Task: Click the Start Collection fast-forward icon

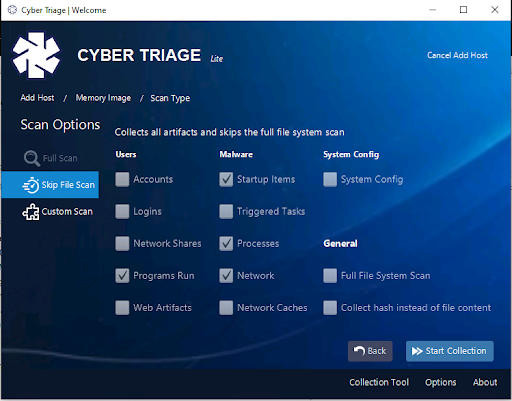Action: 417,351
